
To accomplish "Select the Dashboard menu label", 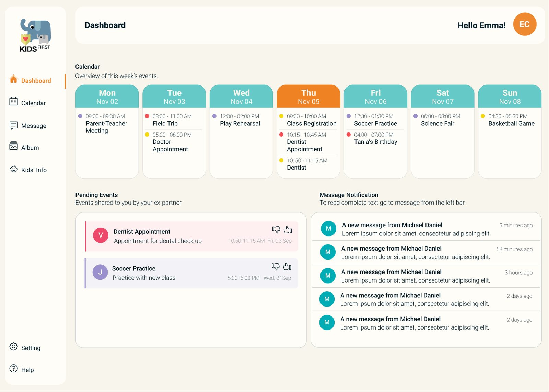I will 36,81.
